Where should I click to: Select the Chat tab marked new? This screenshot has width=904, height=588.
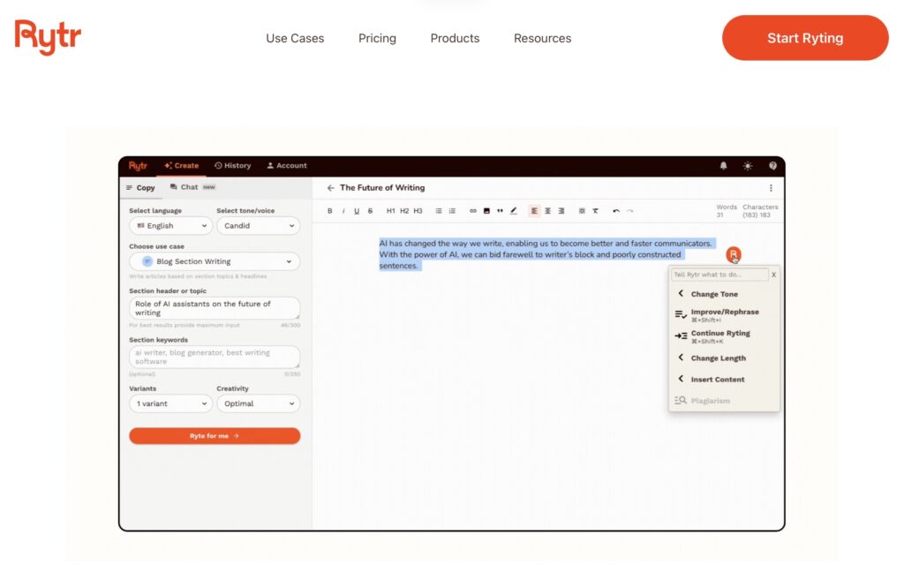click(192, 187)
